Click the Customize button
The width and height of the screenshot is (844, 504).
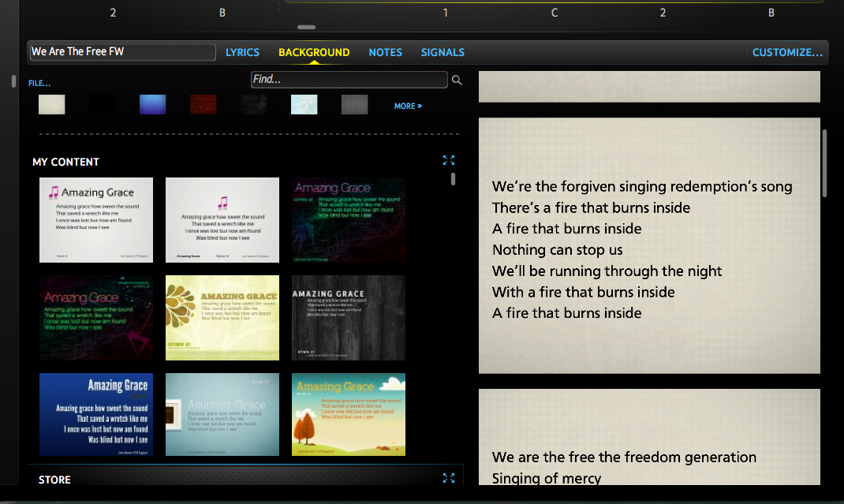787,52
